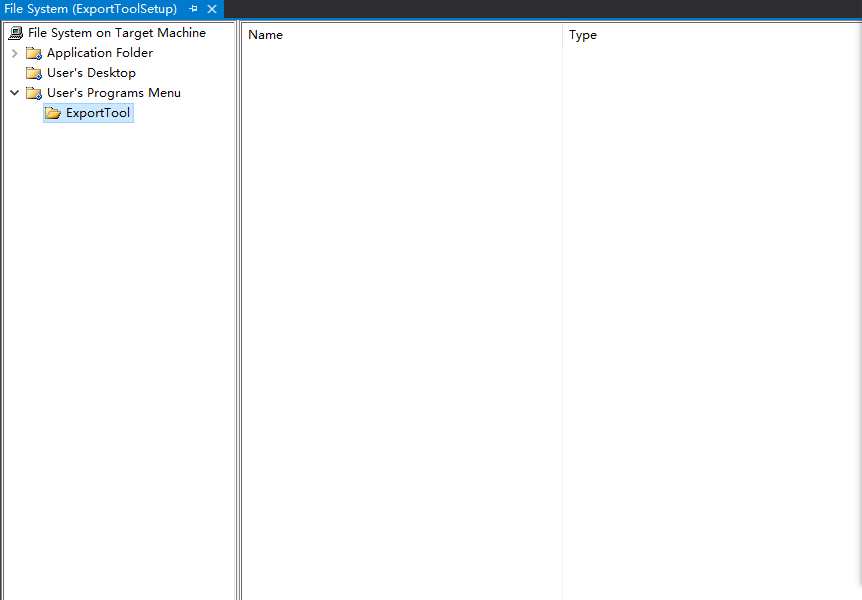Sort by the Type column header
The width and height of the screenshot is (862, 600).
(700, 35)
